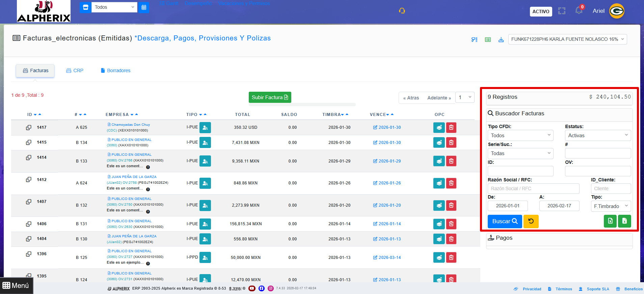Open the Estatus dropdown showing Activas
This screenshot has width=644, height=294.
pos(597,136)
